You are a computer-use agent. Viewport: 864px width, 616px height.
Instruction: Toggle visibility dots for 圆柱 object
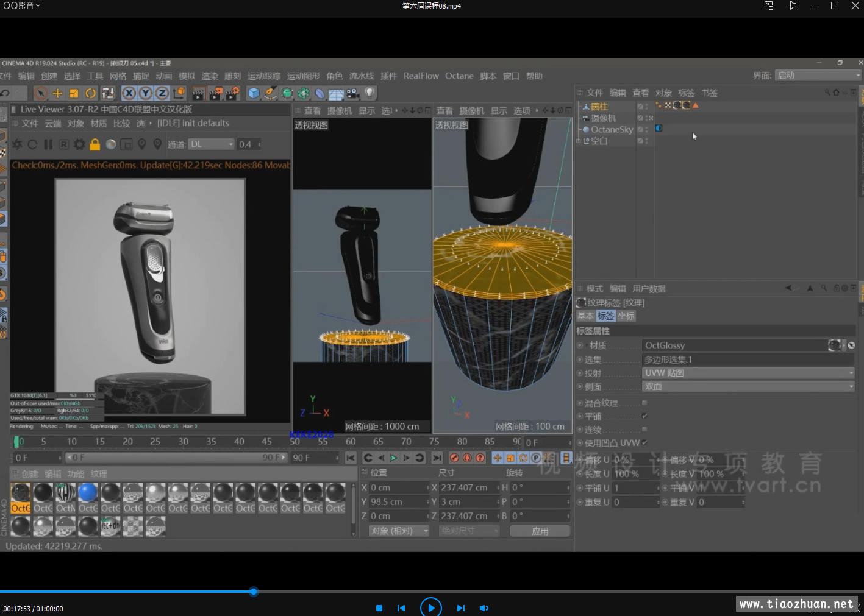(646, 107)
